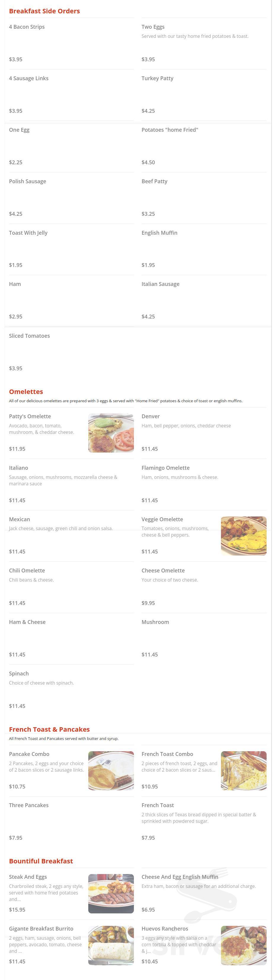Select the Bountiful Breakfast section heading
Screen dimensions: 274x980
[x=41, y=861]
